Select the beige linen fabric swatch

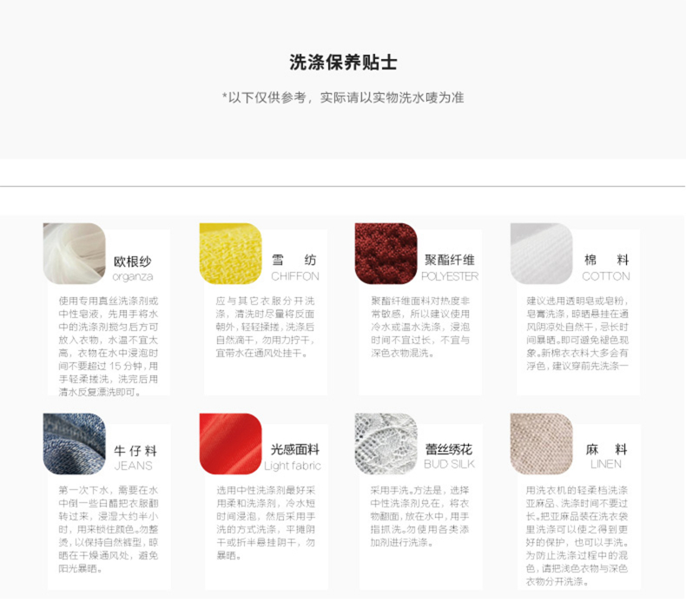[x=542, y=444]
